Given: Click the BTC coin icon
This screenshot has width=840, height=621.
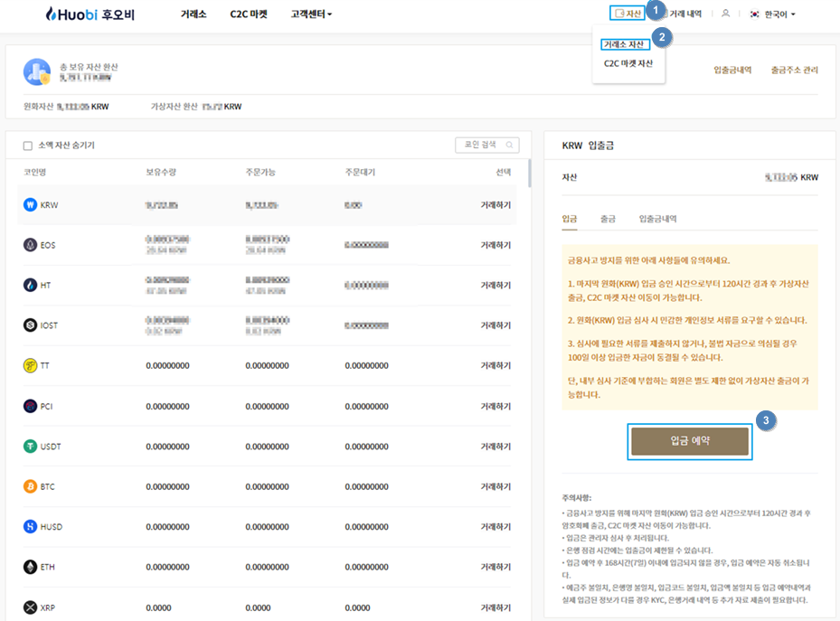Looking at the screenshot, I should click(31, 486).
